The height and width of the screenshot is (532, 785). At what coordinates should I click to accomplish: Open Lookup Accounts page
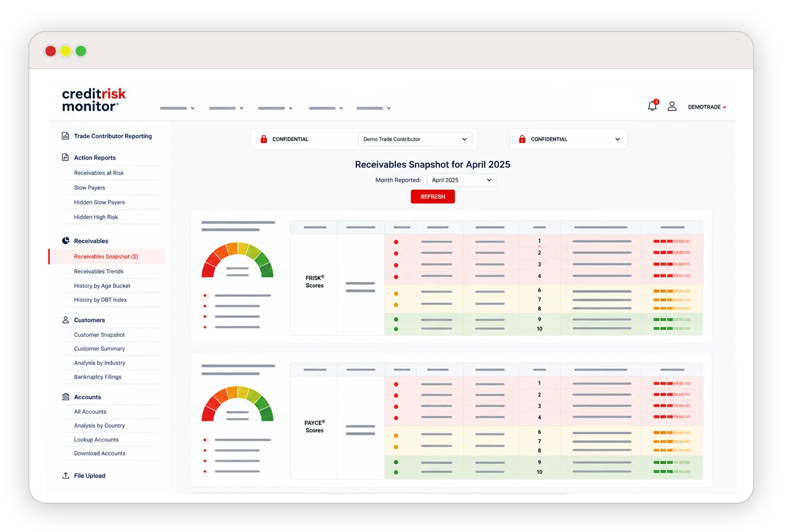(x=96, y=440)
